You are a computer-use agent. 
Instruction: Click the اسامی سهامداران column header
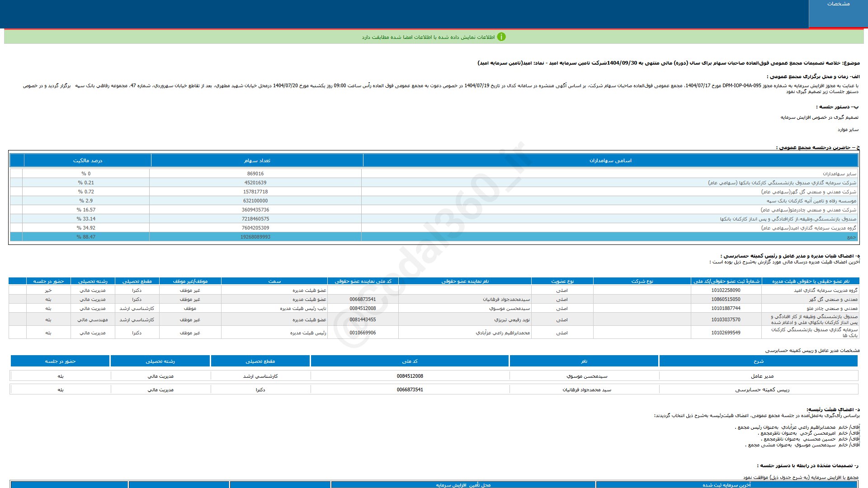pyautogui.click(x=610, y=160)
